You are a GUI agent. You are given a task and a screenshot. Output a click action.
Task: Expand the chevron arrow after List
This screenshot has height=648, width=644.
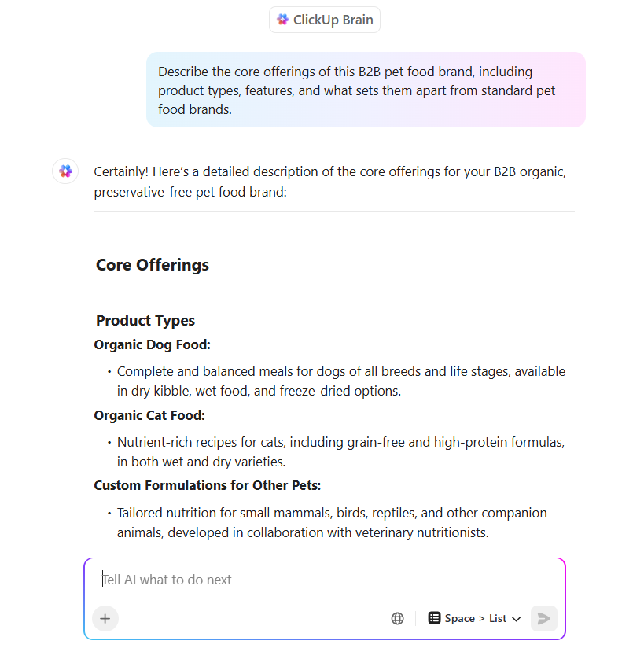coord(516,619)
